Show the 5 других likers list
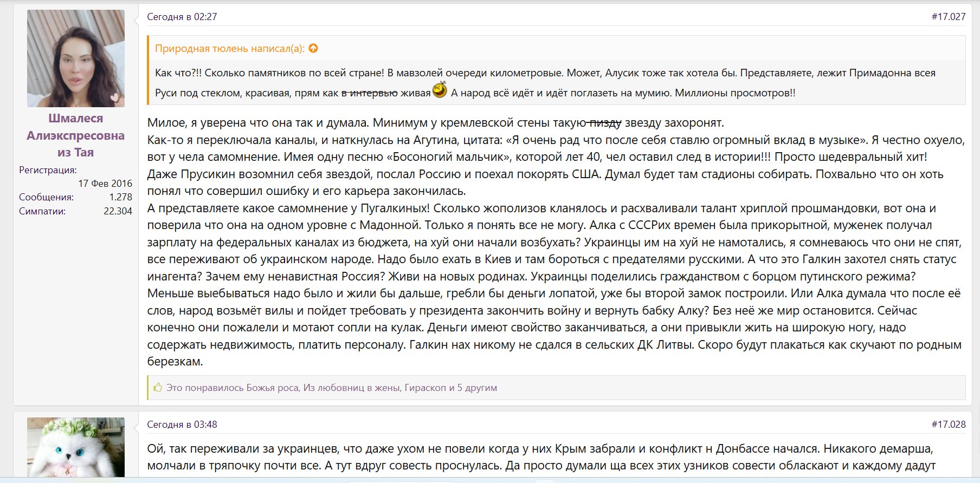The height and width of the screenshot is (483, 980). pos(477,388)
